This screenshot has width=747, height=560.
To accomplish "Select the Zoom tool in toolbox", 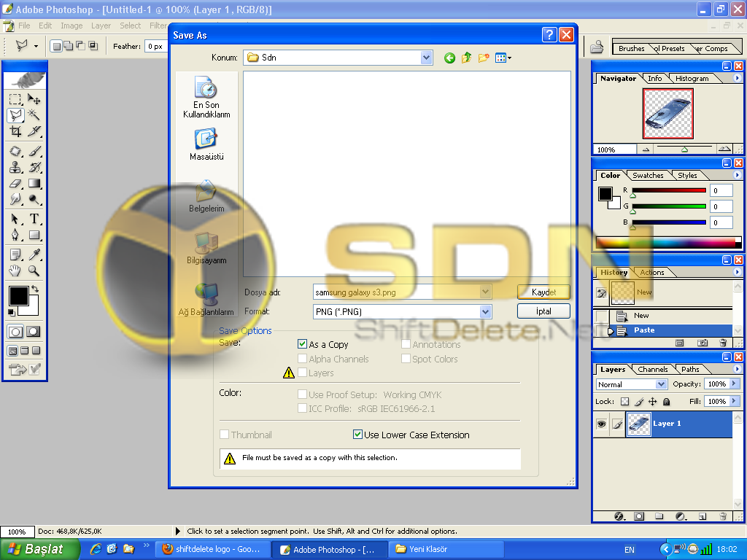I will (34, 271).
